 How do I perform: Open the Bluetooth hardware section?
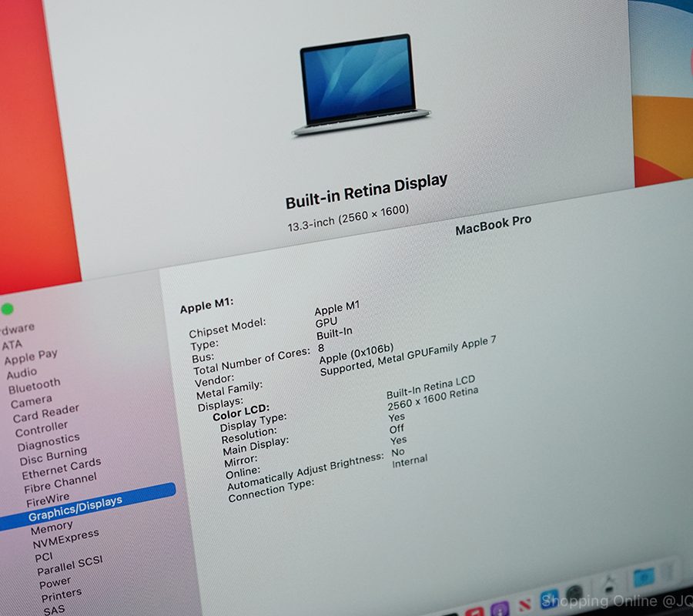[34, 387]
